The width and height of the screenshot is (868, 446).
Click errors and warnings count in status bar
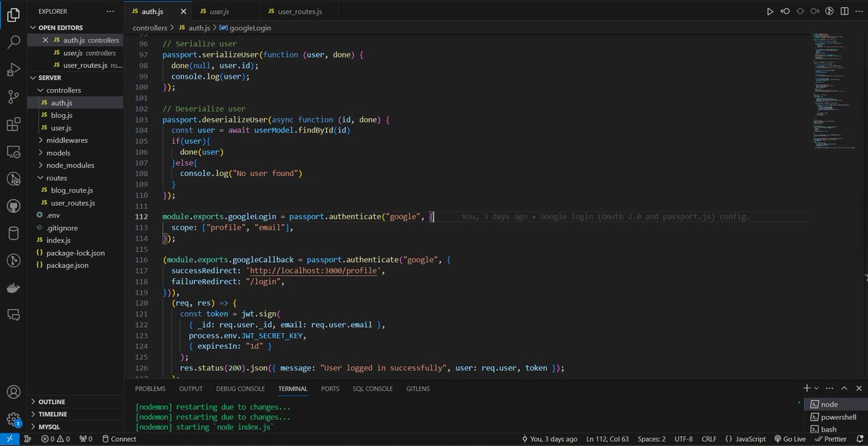point(56,439)
